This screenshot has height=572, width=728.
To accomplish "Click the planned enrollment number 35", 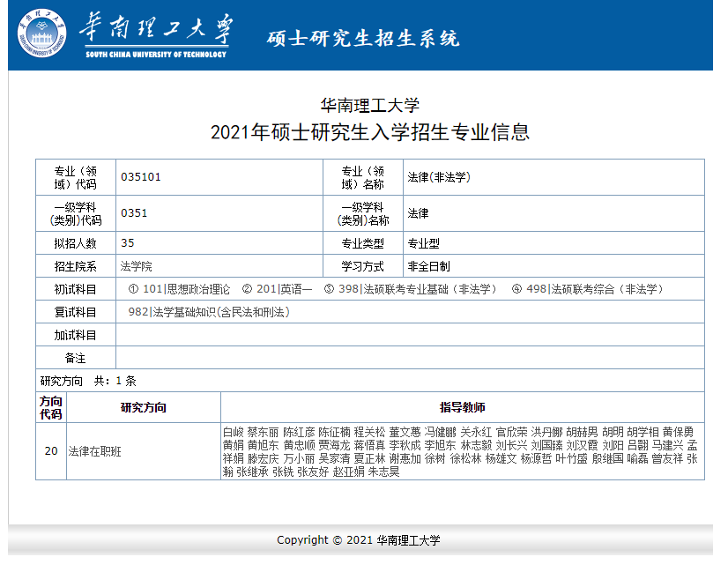I will (127, 243).
